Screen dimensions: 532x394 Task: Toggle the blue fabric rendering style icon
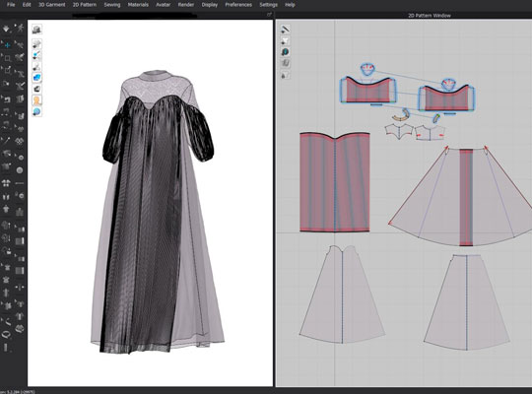point(37,78)
